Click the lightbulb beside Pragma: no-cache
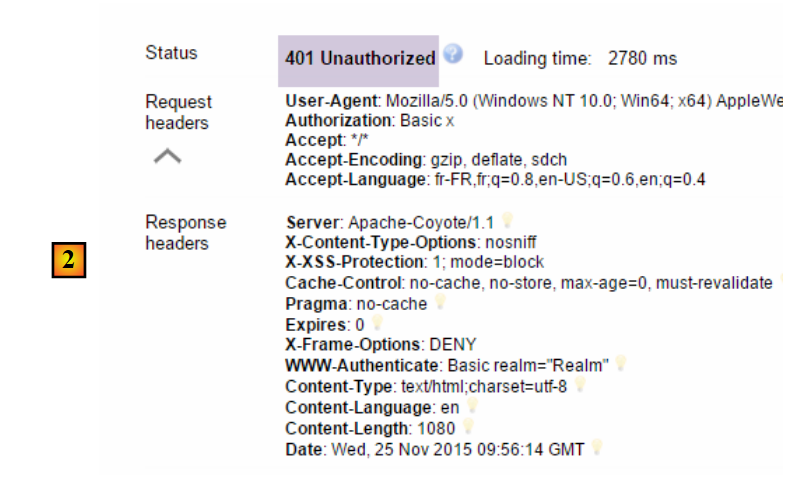This screenshot has height=490, width=803. point(441,302)
